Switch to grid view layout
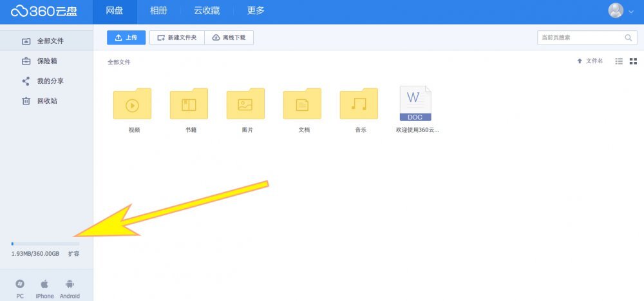Viewport: 644px width, 301px height. coord(633,61)
